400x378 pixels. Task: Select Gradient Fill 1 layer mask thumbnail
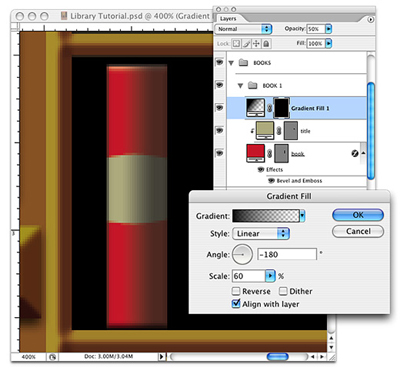click(281, 108)
